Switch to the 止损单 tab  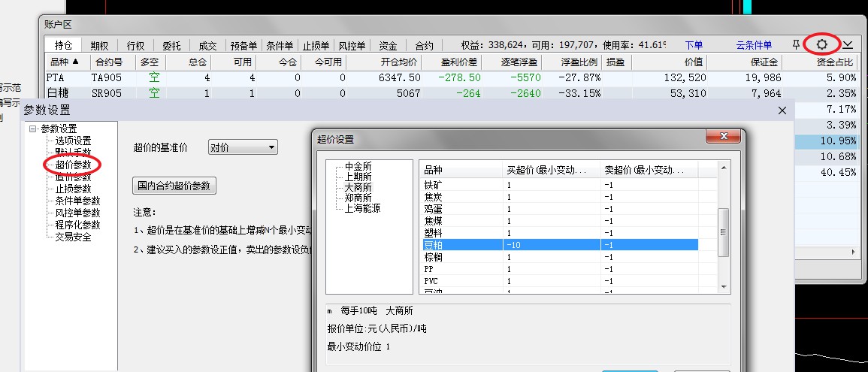(x=316, y=46)
